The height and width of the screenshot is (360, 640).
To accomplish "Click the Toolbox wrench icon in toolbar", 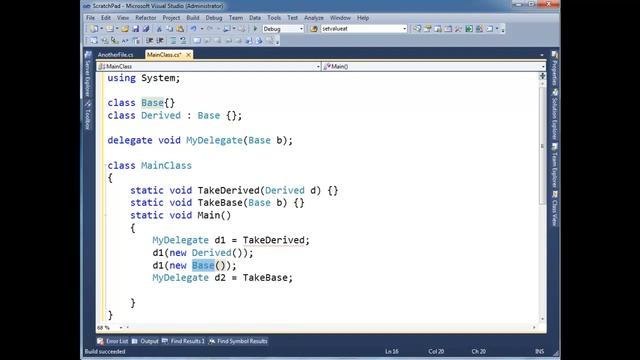I will [458, 29].
